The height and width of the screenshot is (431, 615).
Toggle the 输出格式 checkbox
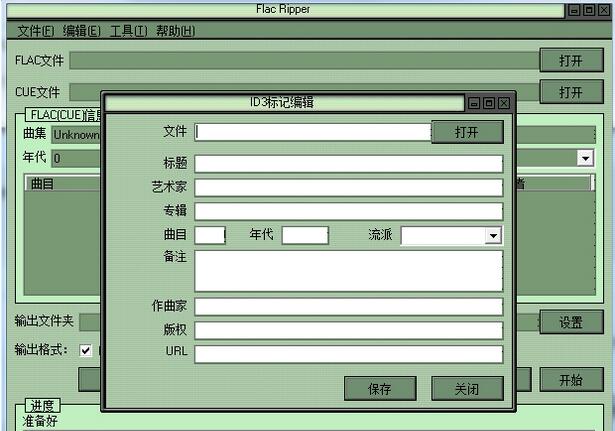(x=86, y=350)
